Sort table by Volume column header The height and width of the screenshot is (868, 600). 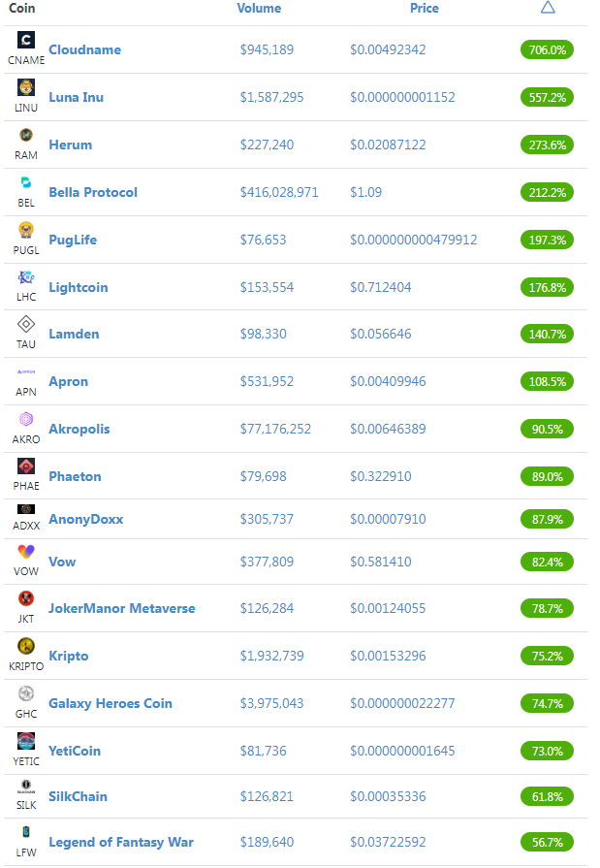coord(259,9)
